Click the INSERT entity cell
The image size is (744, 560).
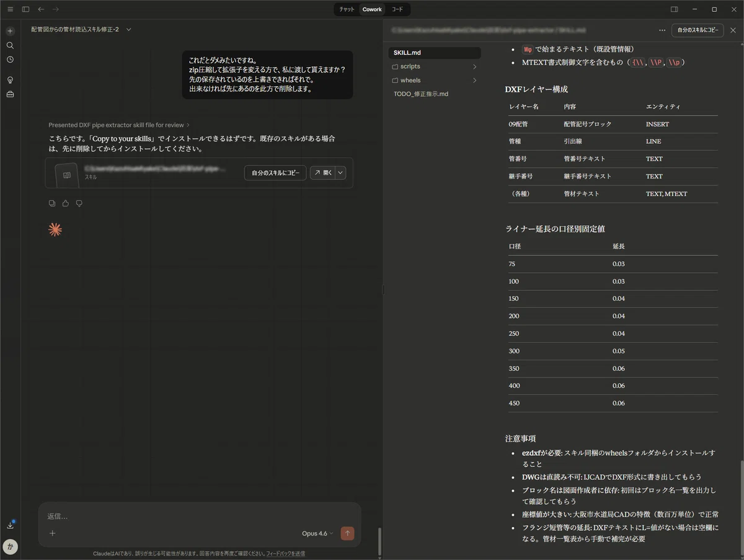(657, 124)
